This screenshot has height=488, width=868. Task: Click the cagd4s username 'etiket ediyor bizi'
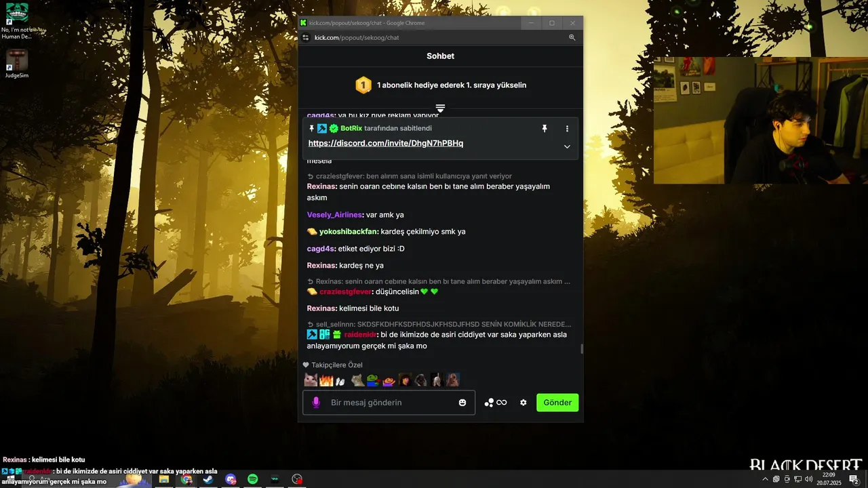point(321,249)
